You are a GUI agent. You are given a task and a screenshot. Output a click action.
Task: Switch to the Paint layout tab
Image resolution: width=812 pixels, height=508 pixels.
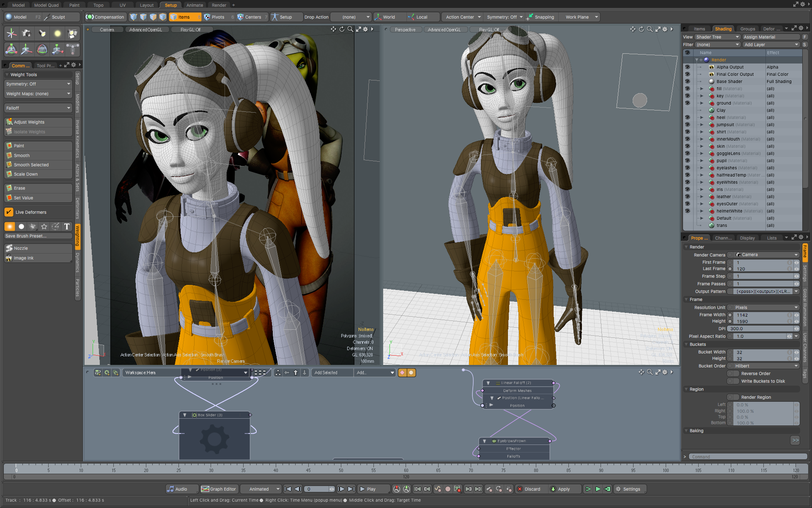74,5
